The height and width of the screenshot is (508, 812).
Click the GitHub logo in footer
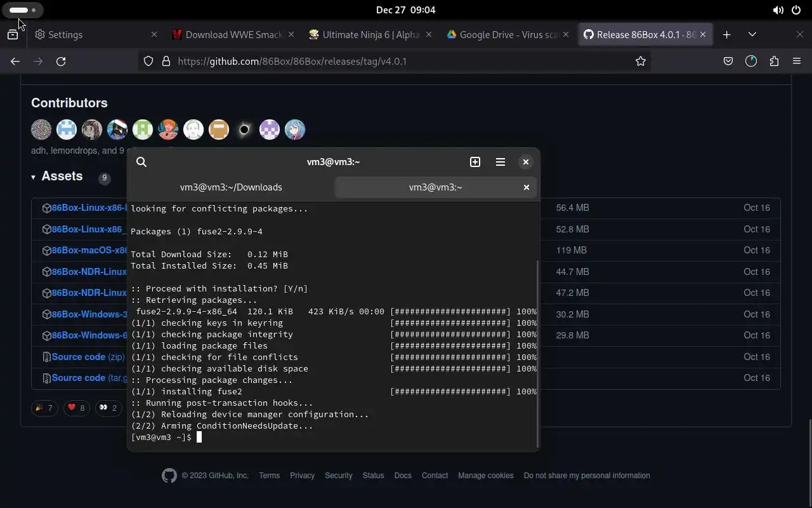[x=169, y=476]
